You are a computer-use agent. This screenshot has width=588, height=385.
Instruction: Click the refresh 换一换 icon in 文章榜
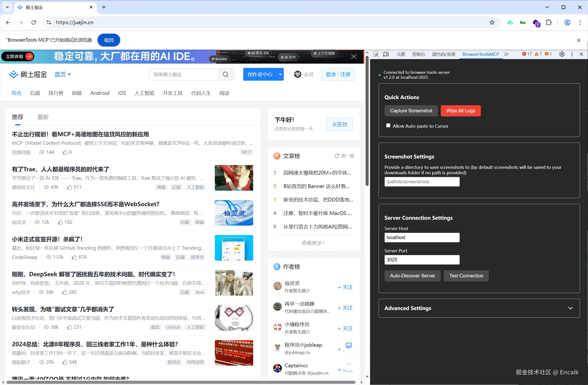[x=337, y=156]
